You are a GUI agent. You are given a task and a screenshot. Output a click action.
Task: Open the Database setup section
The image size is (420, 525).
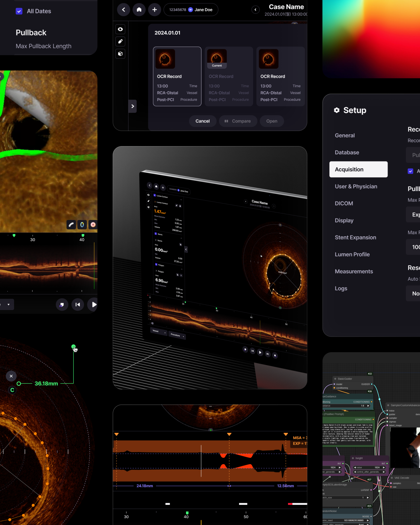click(347, 152)
